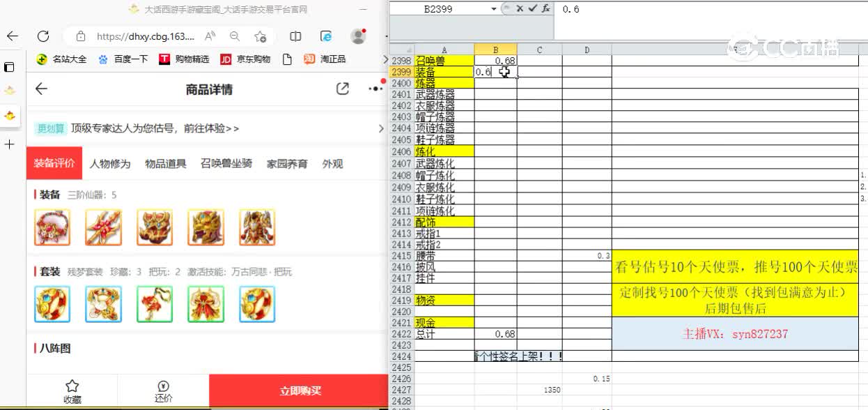Select the yellow 看号估号10个天使票 cell
The image size is (868, 410).
click(735, 266)
